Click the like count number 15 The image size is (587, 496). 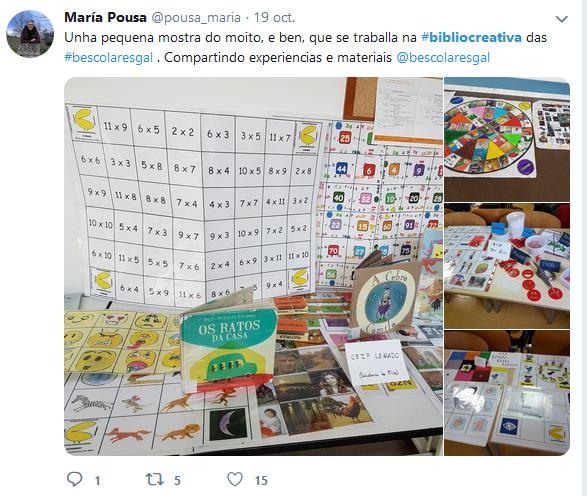click(x=261, y=481)
